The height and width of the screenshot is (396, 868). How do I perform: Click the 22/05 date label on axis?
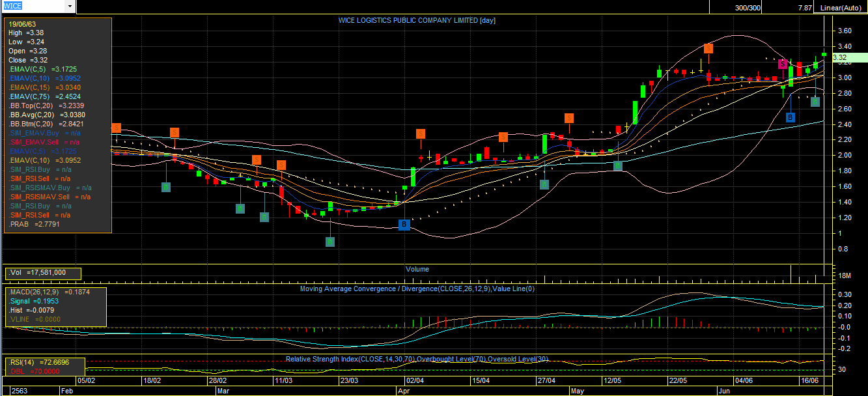click(x=677, y=380)
